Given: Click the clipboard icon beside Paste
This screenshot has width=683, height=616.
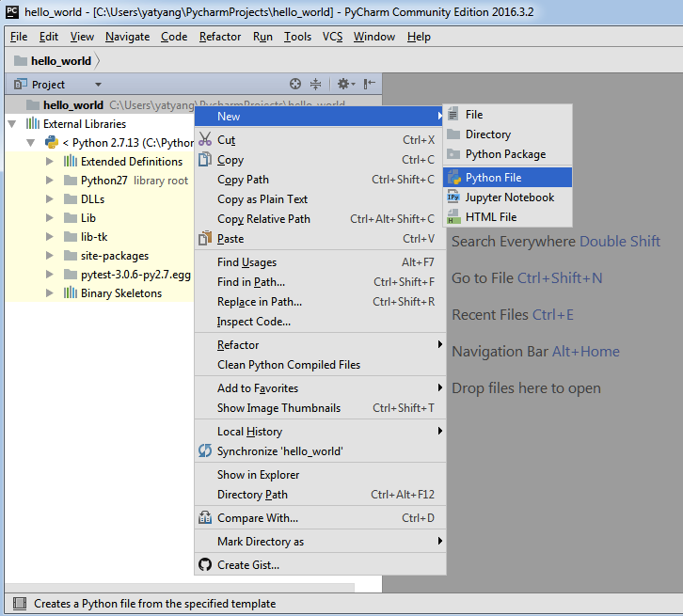Looking at the screenshot, I should pos(205,238).
